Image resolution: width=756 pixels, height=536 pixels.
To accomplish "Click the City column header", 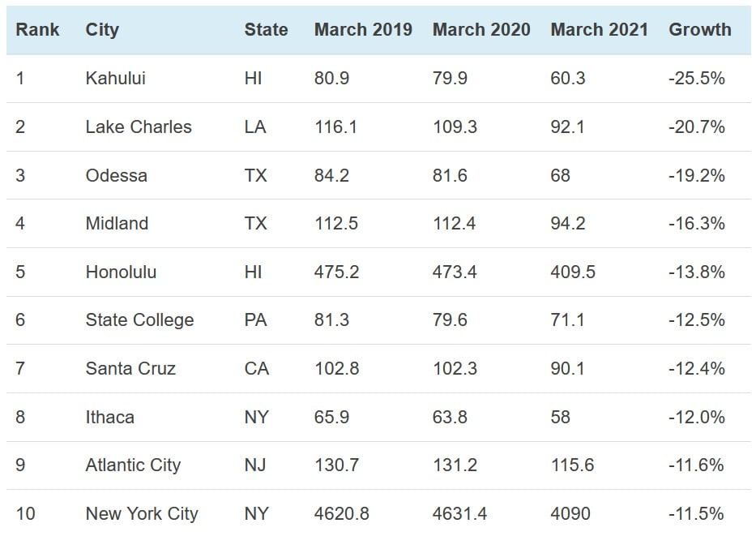I will click(x=102, y=30).
